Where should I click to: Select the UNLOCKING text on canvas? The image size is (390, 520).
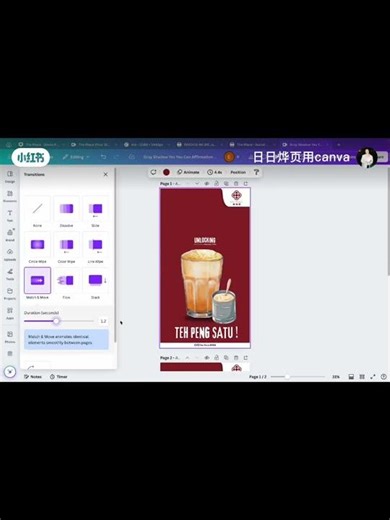pyautogui.click(x=205, y=240)
